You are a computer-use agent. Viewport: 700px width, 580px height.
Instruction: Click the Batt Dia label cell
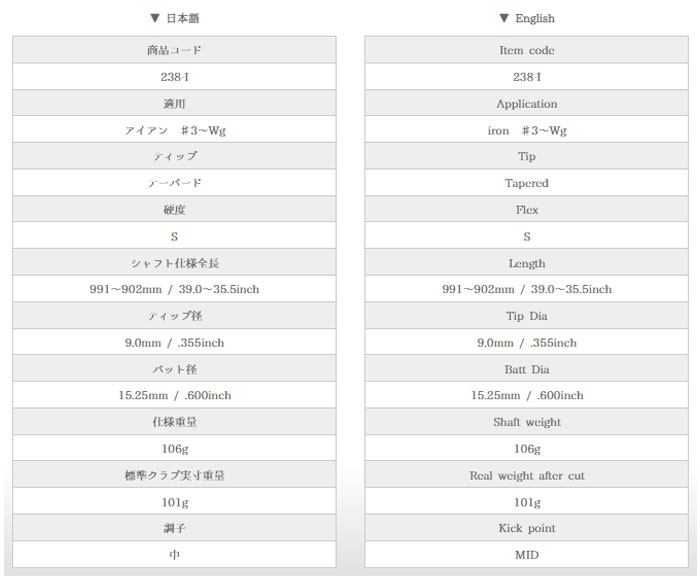(526, 369)
